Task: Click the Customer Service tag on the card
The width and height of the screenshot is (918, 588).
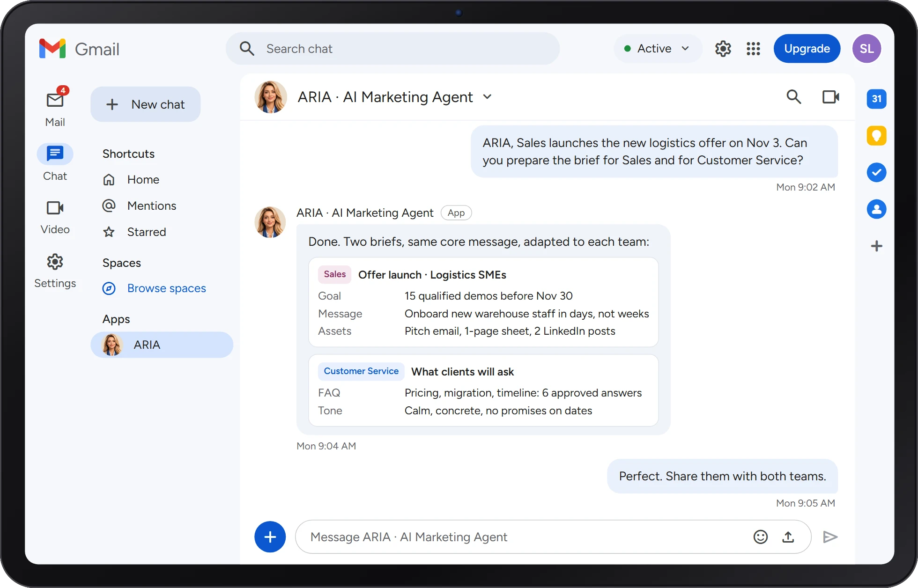Action: coord(361,371)
